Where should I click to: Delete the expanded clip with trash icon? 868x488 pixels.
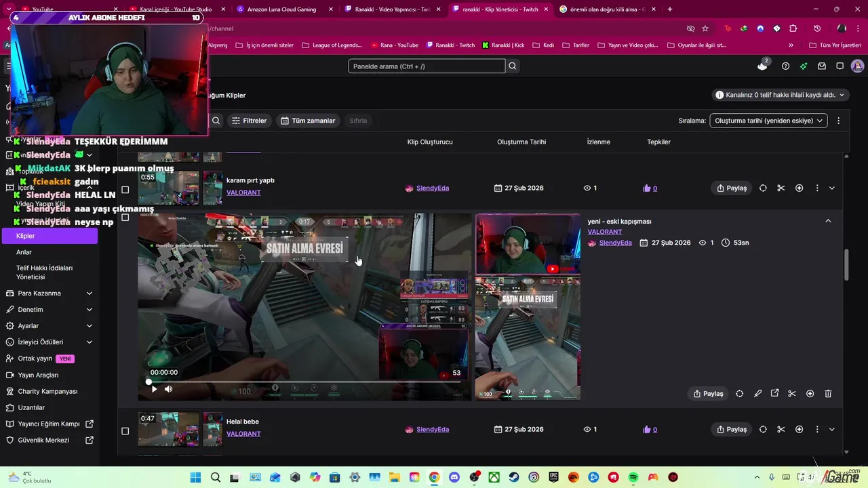tap(828, 394)
